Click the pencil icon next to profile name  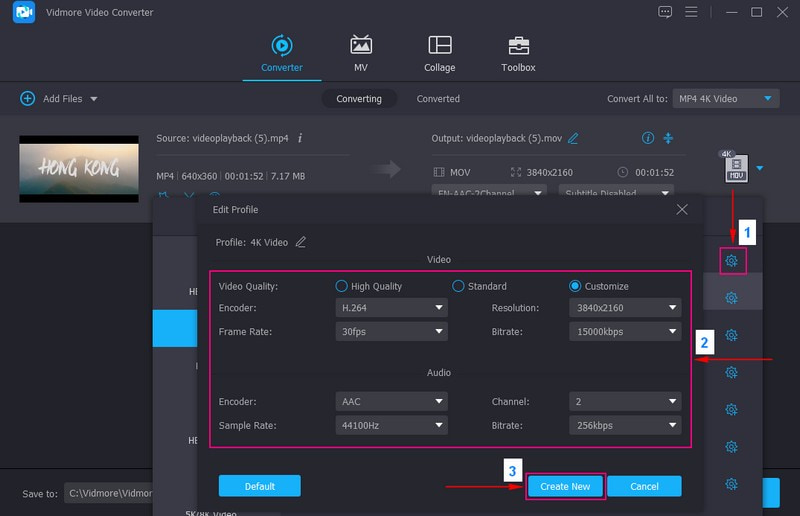(x=301, y=242)
